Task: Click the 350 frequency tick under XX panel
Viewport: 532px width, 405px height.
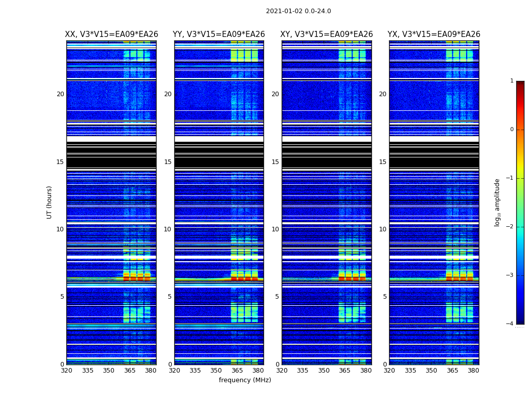Action: click(108, 371)
